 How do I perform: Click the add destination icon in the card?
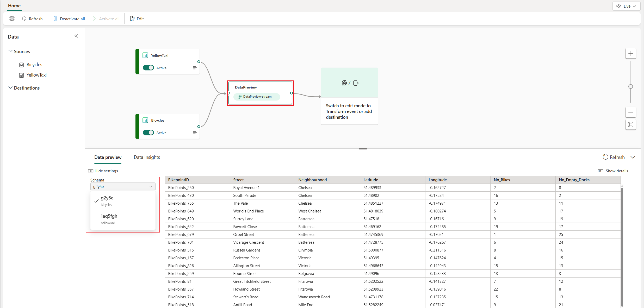click(x=356, y=83)
